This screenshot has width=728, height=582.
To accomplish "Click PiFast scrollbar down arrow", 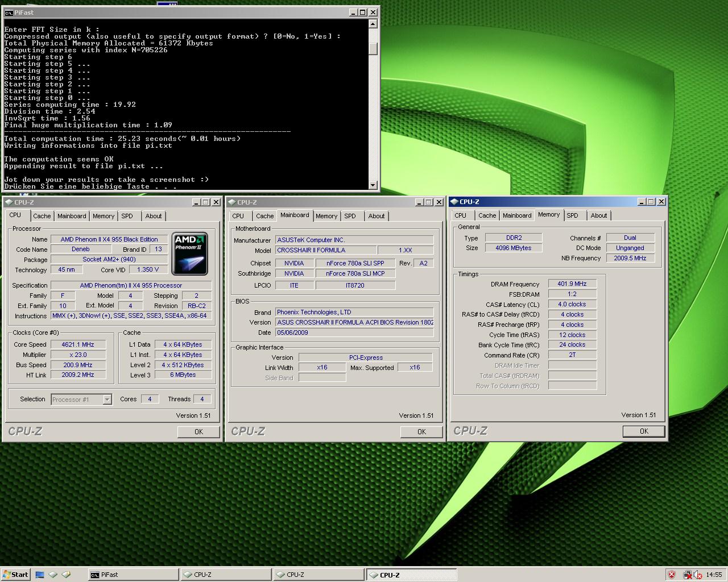I will [x=373, y=185].
